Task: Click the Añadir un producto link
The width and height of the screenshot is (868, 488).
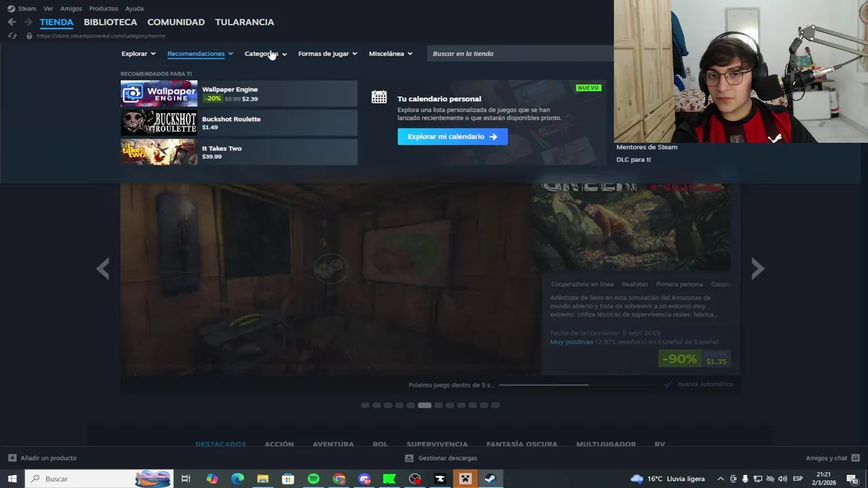Action: click(48, 458)
